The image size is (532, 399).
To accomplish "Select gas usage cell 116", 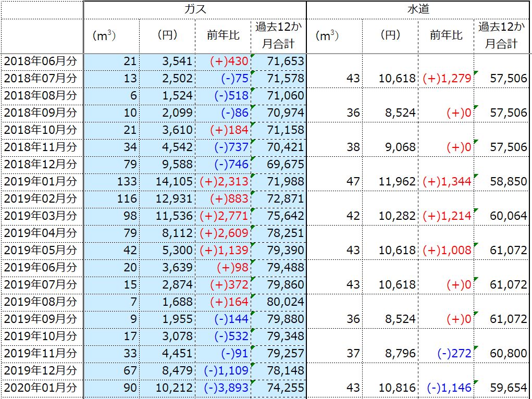I will pyautogui.click(x=112, y=199).
